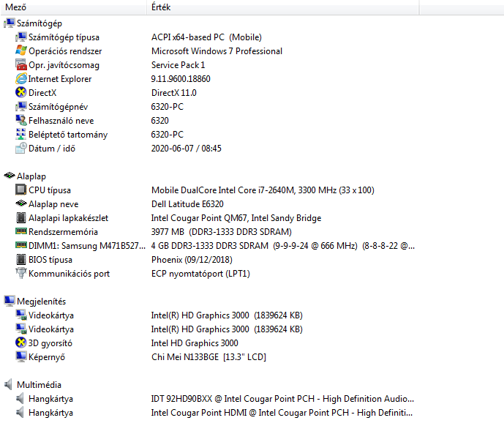Click the Alaplap neve icon
The height and width of the screenshot is (434, 504).
(21, 203)
